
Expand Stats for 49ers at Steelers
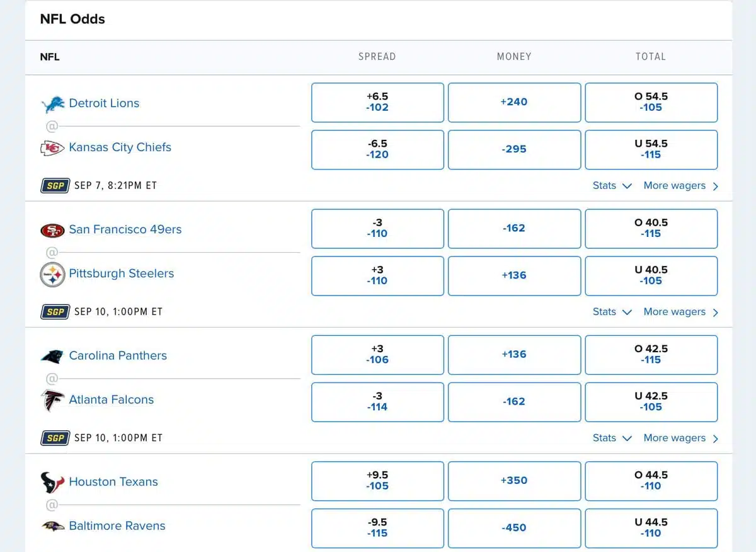pyautogui.click(x=612, y=312)
